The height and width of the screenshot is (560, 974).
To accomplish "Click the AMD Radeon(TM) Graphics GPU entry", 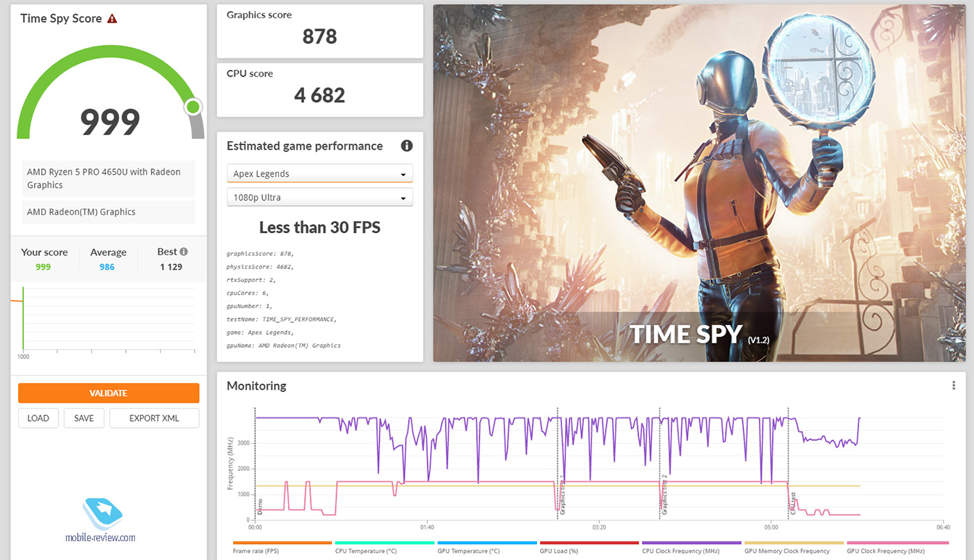I will tap(109, 212).
